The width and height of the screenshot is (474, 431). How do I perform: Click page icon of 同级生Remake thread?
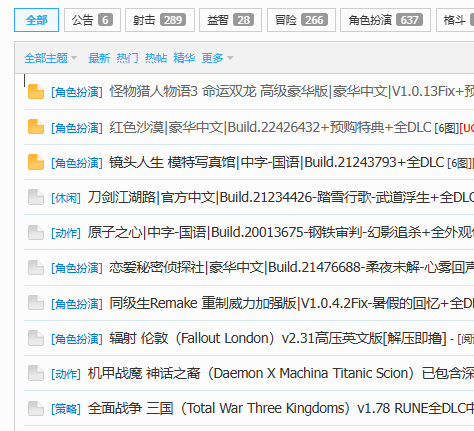pos(36,303)
